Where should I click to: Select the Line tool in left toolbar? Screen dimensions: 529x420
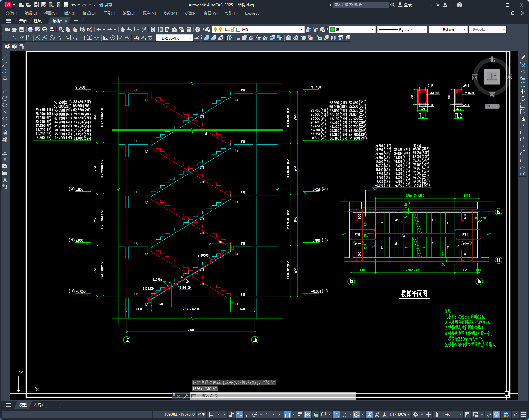pos(5,57)
